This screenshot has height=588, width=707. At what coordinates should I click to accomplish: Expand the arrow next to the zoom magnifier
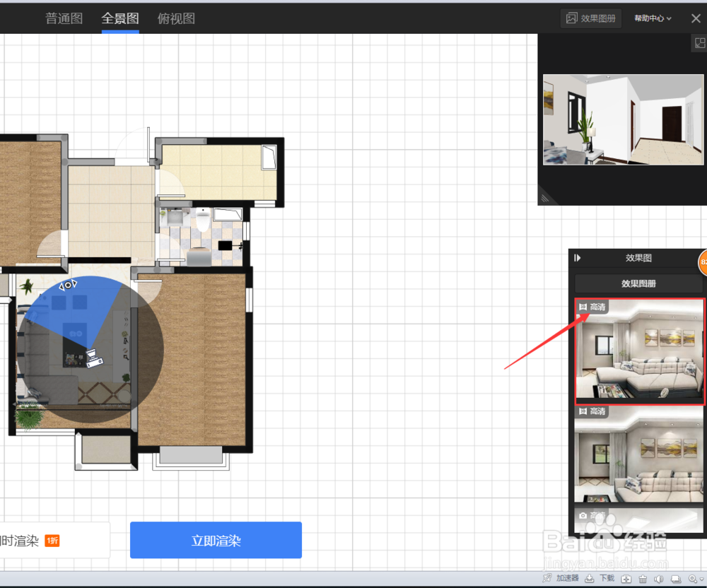point(701,579)
